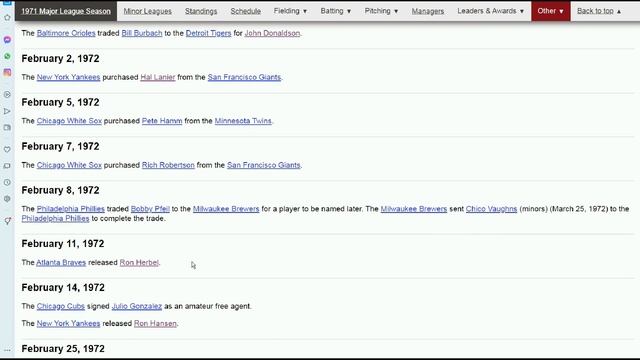Screen dimensions: 640x360
Task: Open Julio Gonzalez player link
Action: point(136,306)
